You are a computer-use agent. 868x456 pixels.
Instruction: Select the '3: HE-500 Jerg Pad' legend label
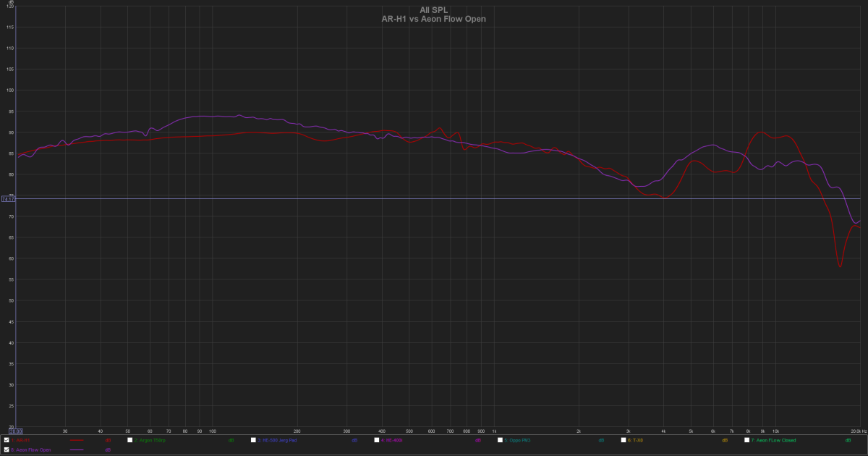point(278,440)
